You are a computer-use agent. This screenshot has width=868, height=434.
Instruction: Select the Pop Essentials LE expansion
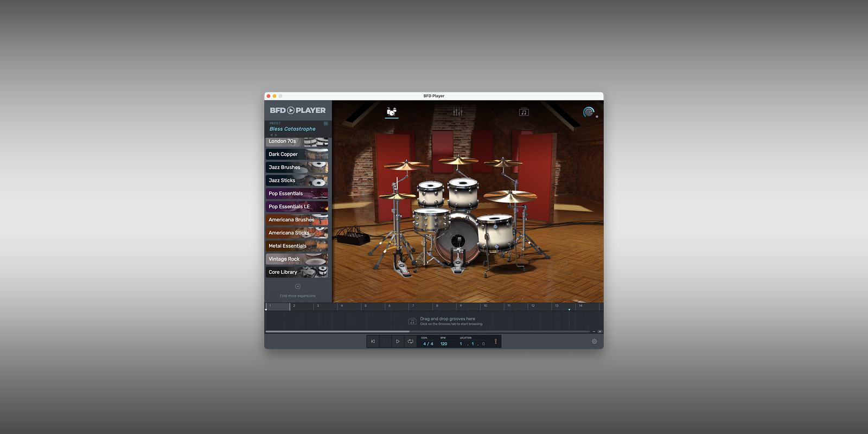(x=297, y=207)
